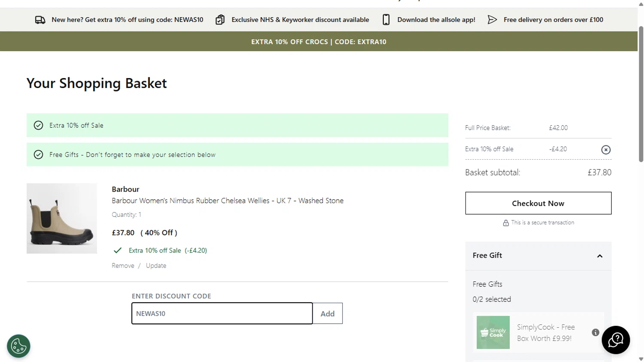Open the Barbour wellies product thumbnail
644x362 pixels.
[62, 219]
